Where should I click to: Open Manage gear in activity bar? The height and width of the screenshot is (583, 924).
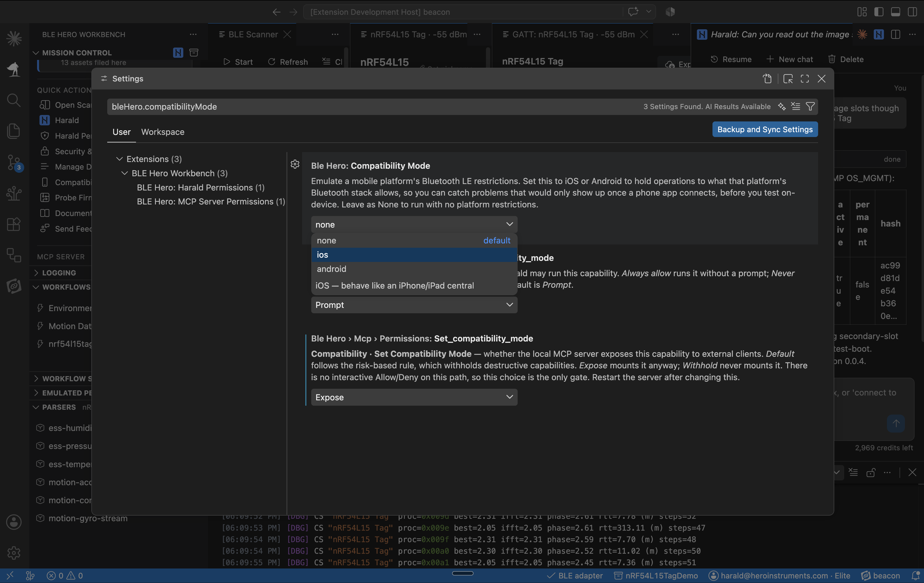14,553
